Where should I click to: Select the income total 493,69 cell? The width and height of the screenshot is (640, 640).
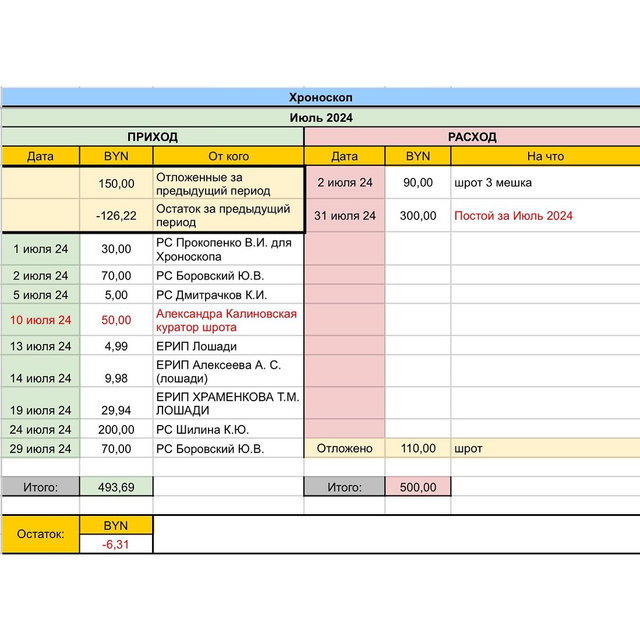(116, 487)
